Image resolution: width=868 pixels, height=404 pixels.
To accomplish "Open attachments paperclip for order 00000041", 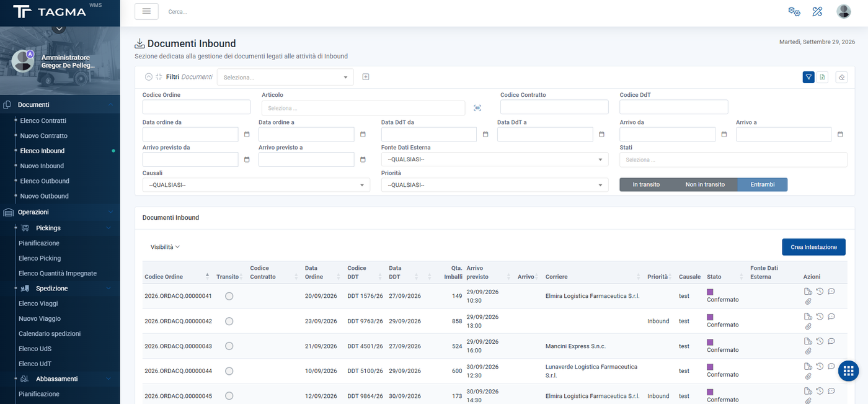I will coord(808,301).
